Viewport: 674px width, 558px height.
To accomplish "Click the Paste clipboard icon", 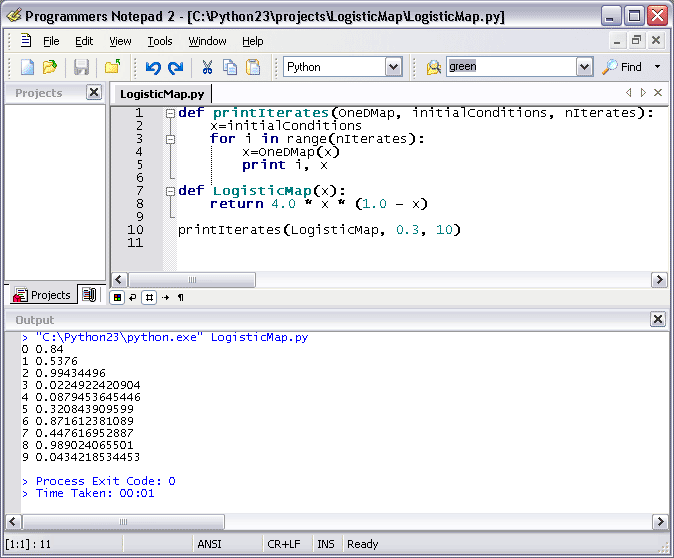I will [253, 67].
